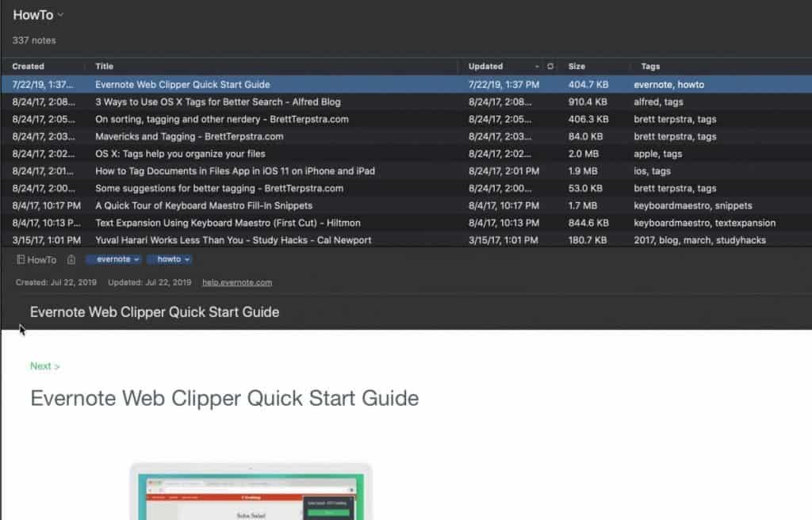
Task: Open the HowTo notebook title dropdown
Action: point(60,14)
